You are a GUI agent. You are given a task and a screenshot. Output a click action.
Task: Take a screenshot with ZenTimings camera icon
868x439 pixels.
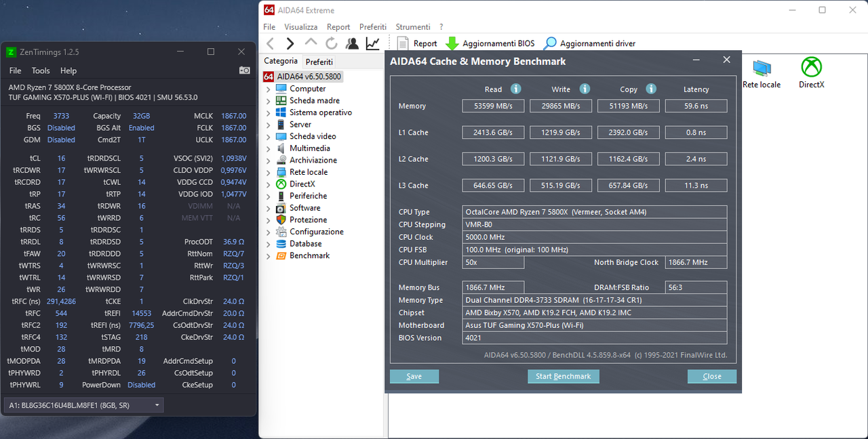244,70
